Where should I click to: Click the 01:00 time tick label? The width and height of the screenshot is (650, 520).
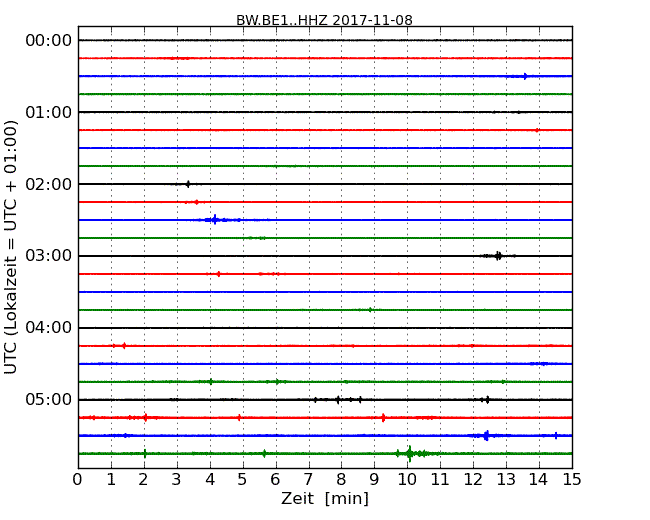click(49, 112)
